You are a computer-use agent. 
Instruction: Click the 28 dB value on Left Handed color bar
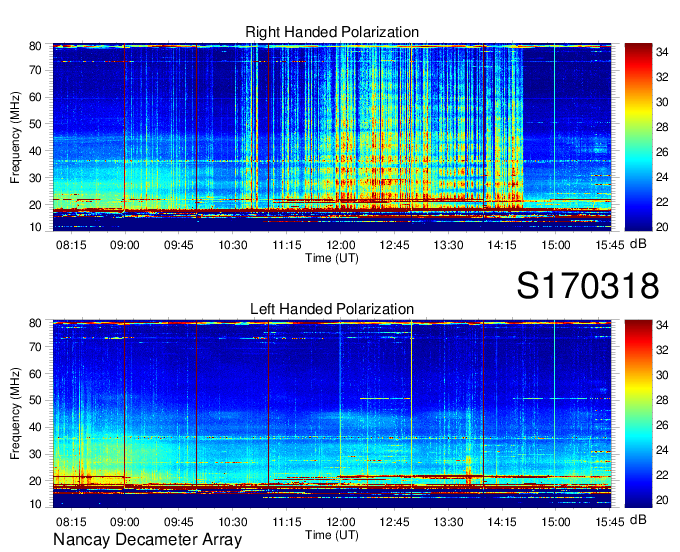(x=662, y=400)
